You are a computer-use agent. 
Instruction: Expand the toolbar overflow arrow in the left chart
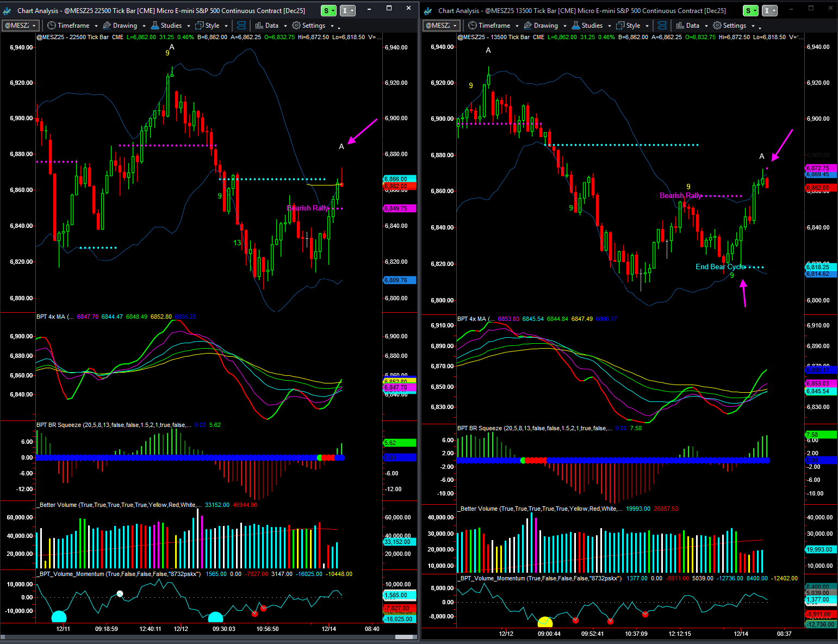coord(339,27)
